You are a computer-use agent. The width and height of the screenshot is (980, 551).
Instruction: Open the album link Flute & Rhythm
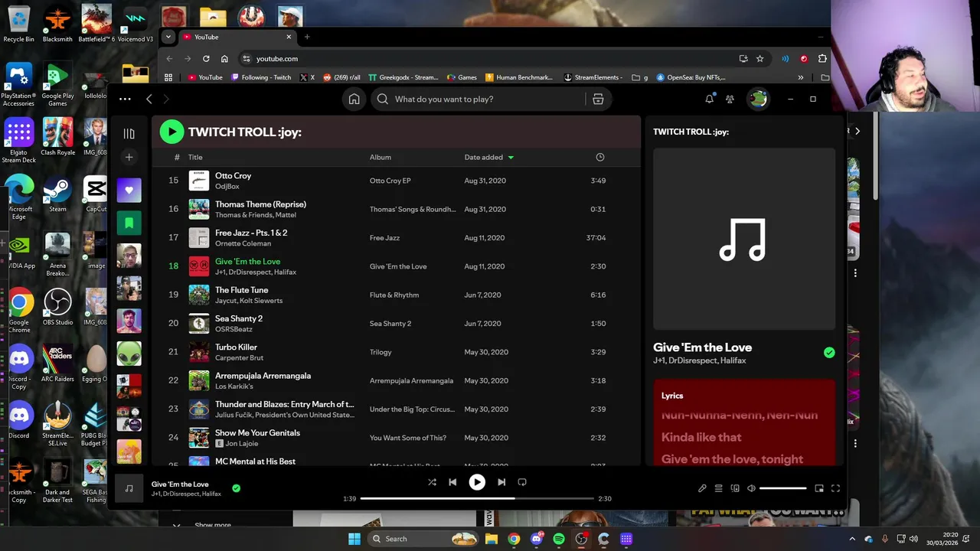click(x=394, y=295)
